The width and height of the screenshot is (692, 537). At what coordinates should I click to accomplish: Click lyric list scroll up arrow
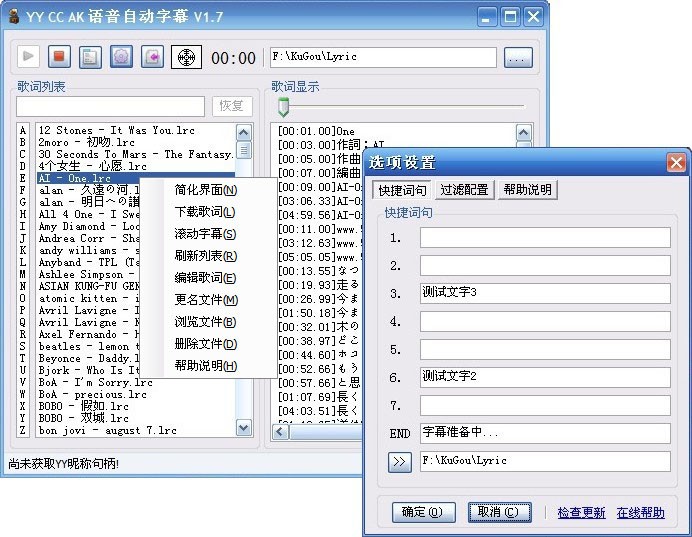click(244, 132)
